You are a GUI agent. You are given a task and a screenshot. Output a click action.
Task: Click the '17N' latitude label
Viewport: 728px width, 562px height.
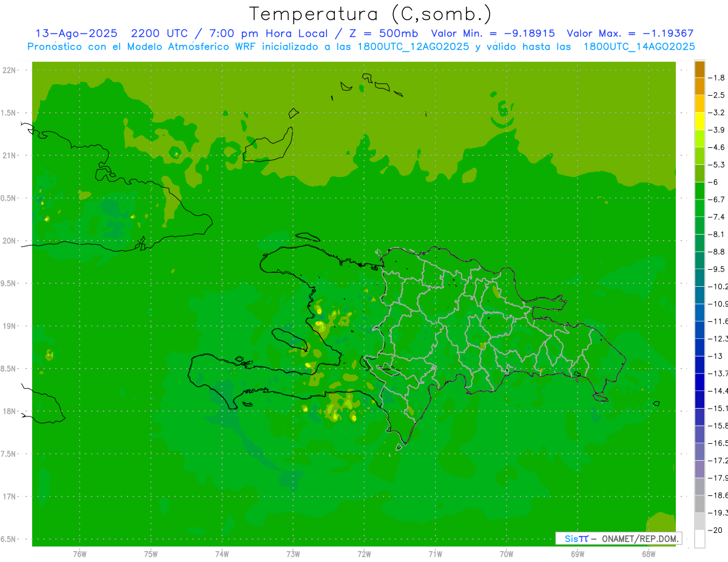[8, 497]
